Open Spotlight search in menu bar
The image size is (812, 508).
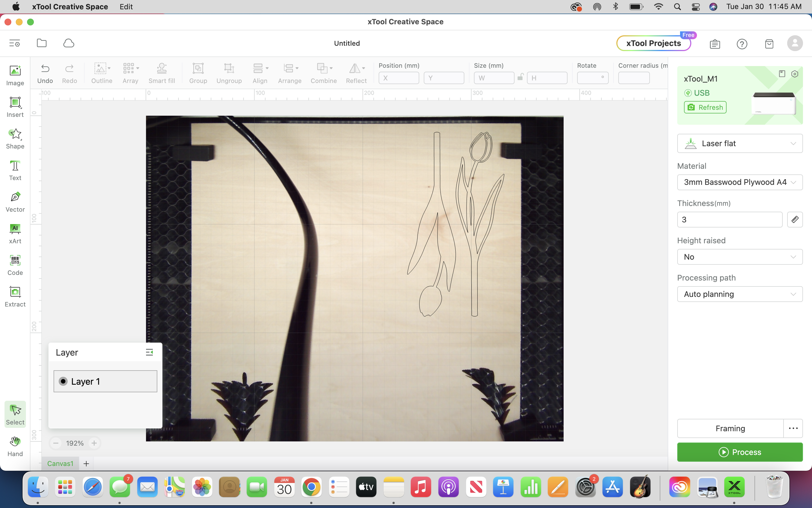tap(677, 7)
